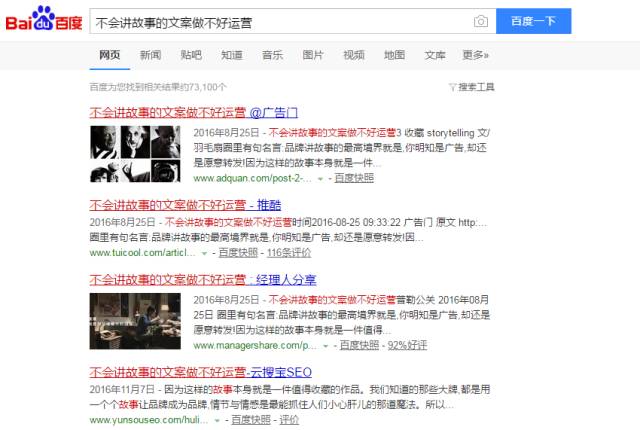
Task: Open 百度快照 for tuicool result
Action: [238, 253]
